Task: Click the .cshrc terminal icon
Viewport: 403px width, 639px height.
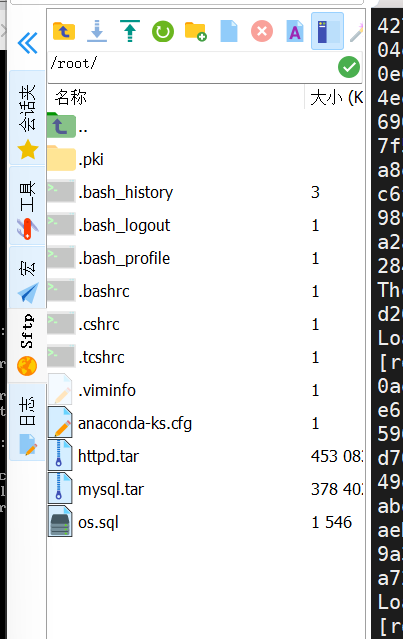Action: coord(61,324)
